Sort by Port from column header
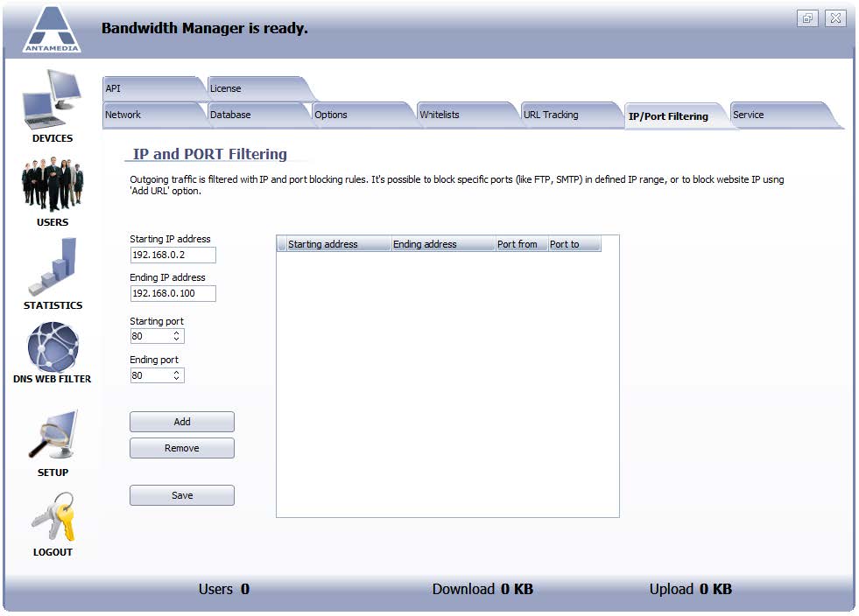Screen dimensions: 859x616 tap(521, 244)
